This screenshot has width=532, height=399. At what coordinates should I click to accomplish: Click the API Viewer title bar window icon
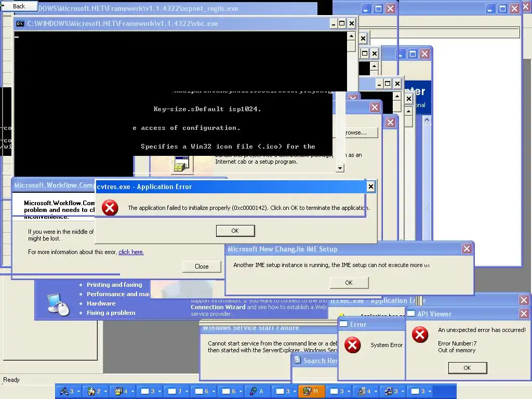(x=411, y=313)
